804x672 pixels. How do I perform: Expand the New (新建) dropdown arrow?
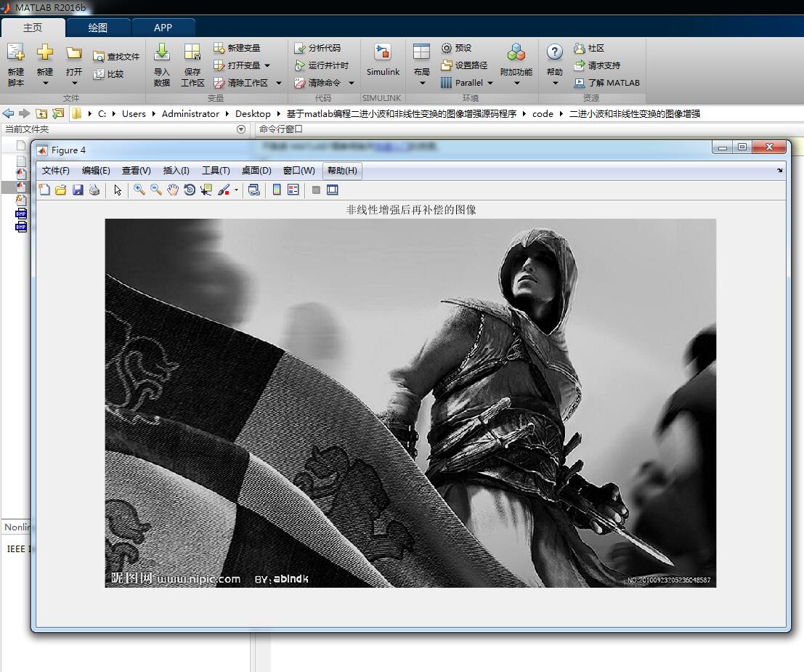coord(45,83)
